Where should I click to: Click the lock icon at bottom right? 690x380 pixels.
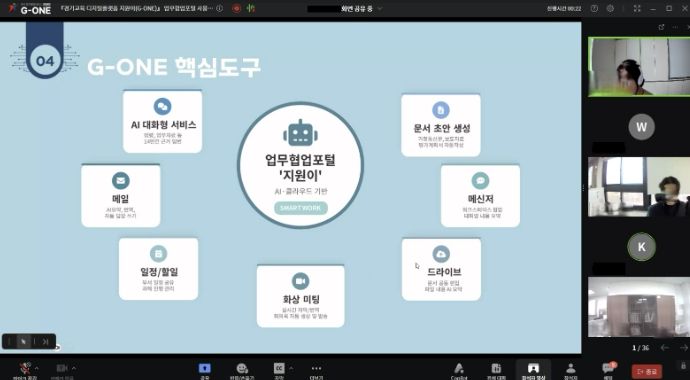tap(683, 365)
